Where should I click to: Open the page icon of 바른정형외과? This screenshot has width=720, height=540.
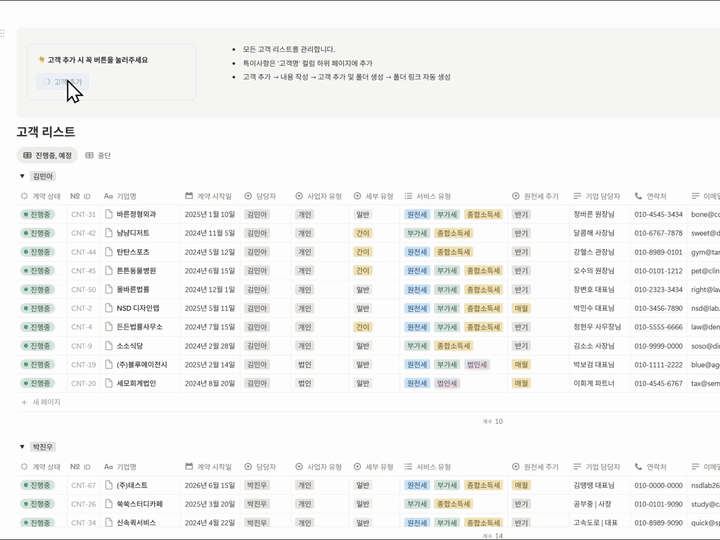(x=109, y=214)
